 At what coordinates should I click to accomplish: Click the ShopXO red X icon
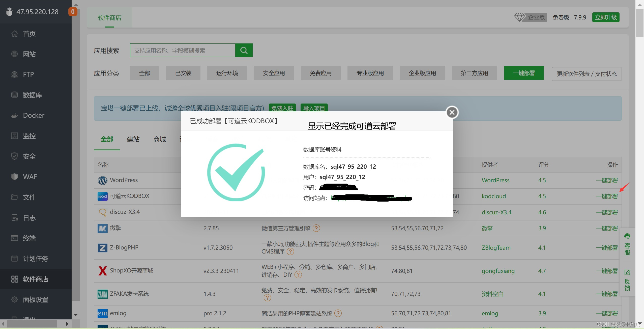coord(102,271)
